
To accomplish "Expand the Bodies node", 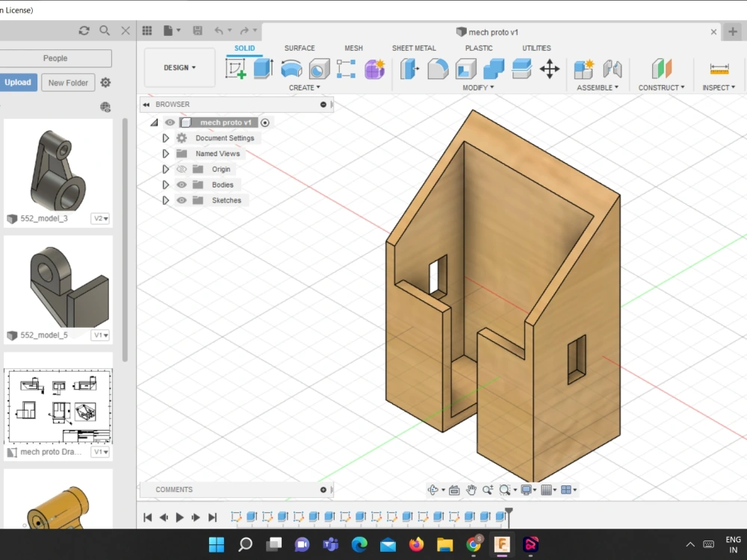I will click(x=165, y=184).
